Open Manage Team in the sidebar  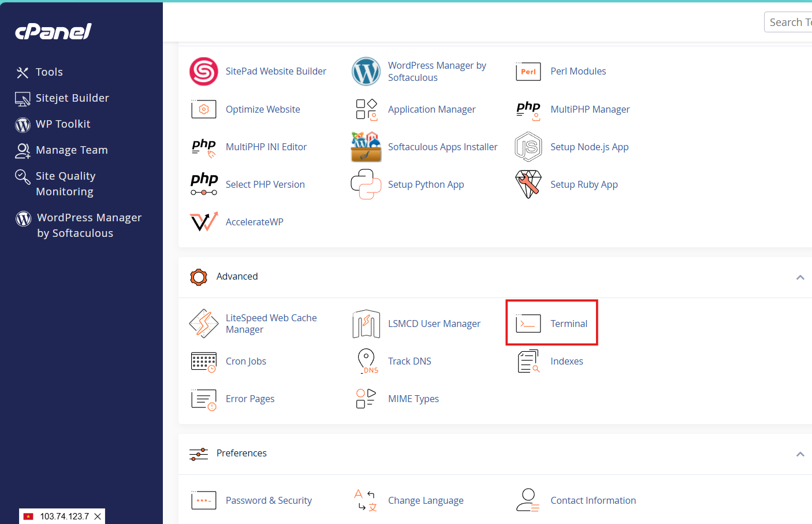point(72,150)
